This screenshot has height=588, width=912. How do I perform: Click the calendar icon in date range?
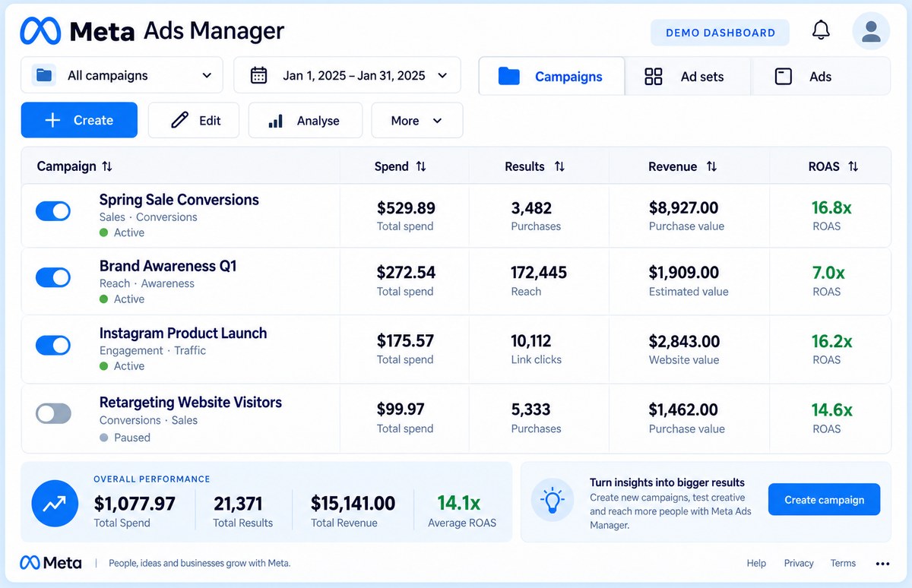coord(258,75)
